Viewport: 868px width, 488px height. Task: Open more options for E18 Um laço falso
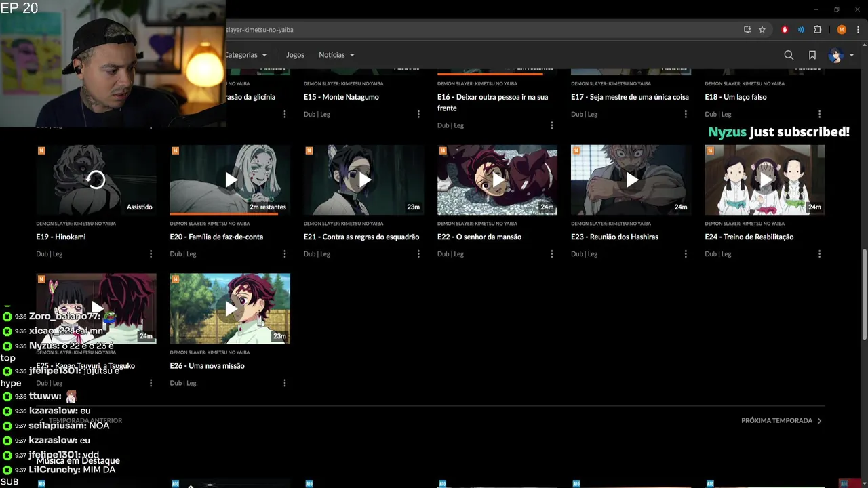tap(819, 114)
